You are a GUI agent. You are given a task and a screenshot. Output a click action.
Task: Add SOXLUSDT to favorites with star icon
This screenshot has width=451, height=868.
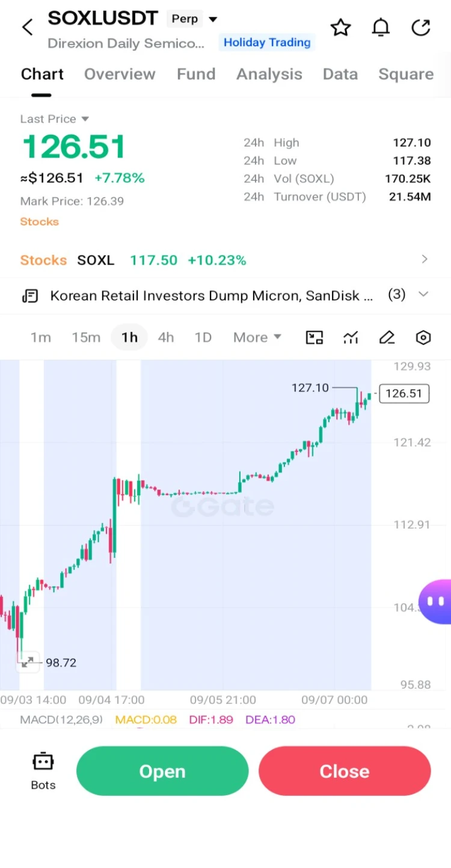[341, 28]
